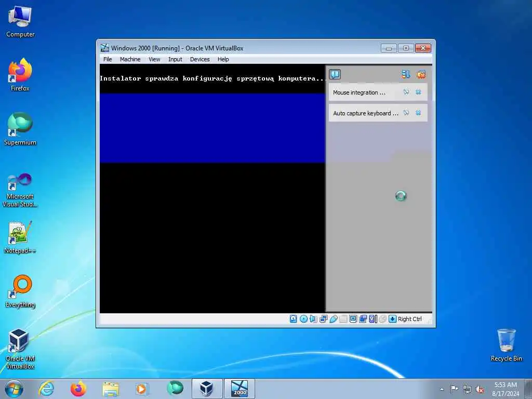The height and width of the screenshot is (399, 532).
Task: Select the Computer desktop icon
Action: [x=20, y=21]
